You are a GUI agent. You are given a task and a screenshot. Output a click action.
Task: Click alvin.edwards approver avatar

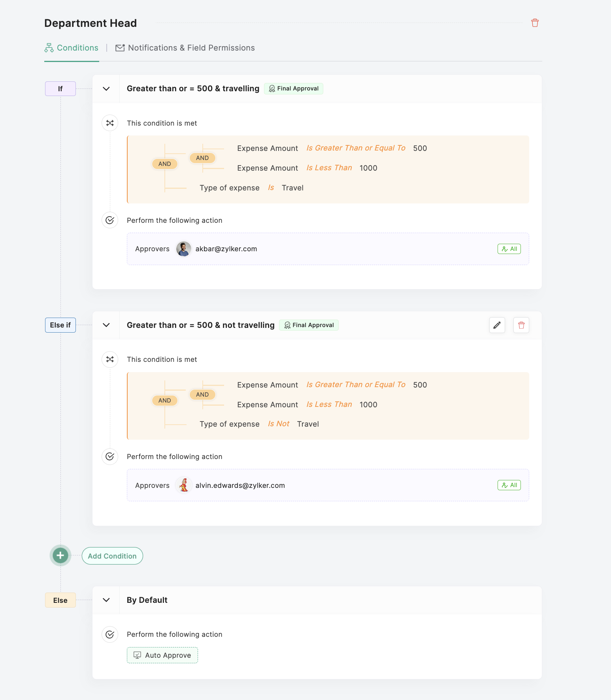tap(183, 485)
